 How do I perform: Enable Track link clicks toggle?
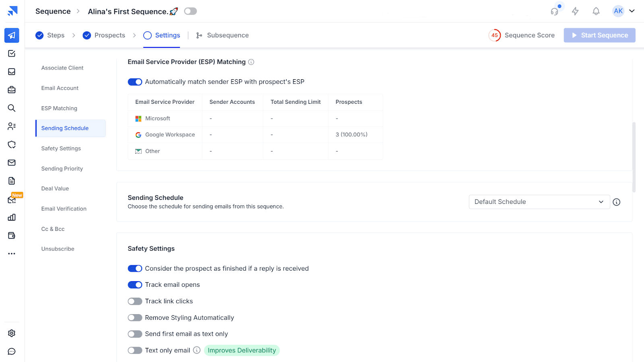(x=135, y=301)
